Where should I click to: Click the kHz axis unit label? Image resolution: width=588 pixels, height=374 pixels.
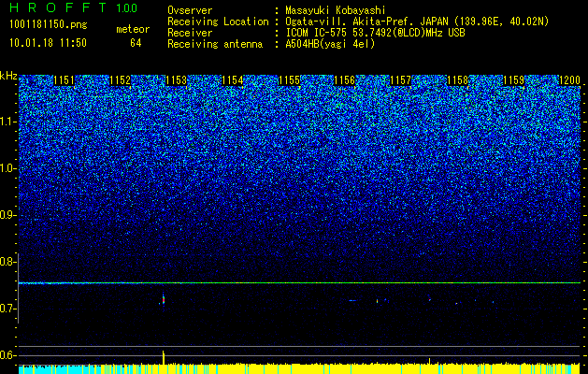coord(8,76)
